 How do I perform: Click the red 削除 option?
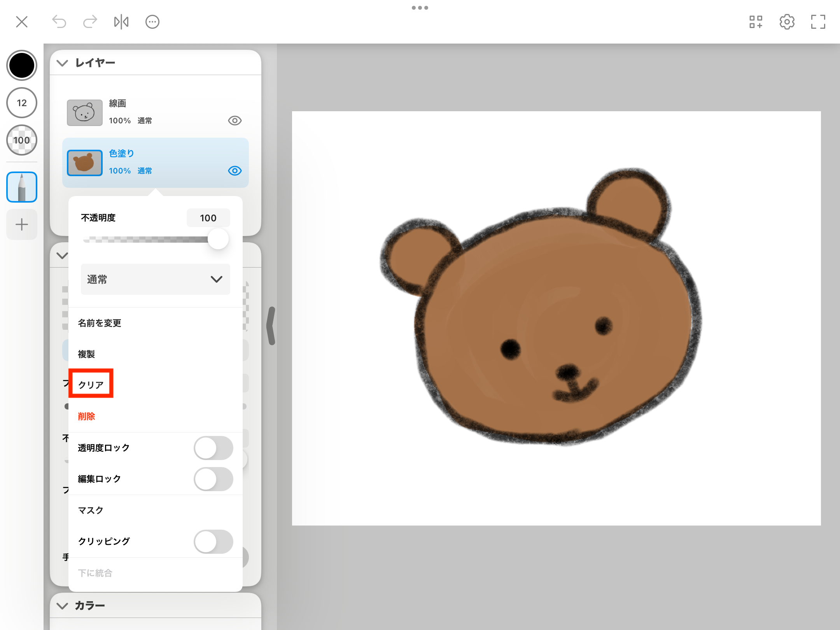click(x=86, y=416)
